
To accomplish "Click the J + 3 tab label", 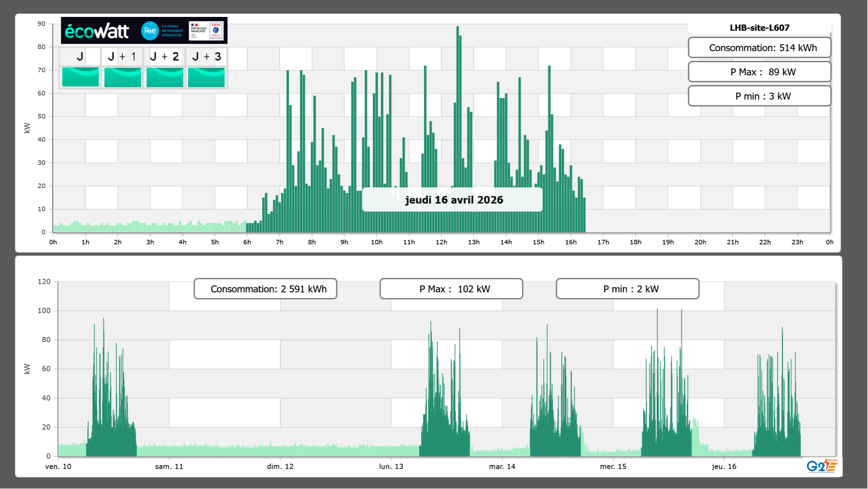I will coord(206,56).
